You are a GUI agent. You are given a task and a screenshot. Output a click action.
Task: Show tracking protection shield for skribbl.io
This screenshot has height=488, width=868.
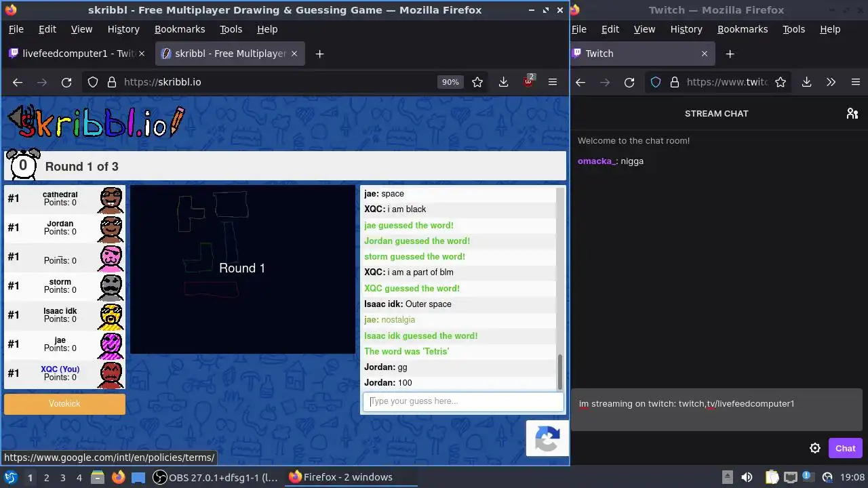[x=93, y=82]
